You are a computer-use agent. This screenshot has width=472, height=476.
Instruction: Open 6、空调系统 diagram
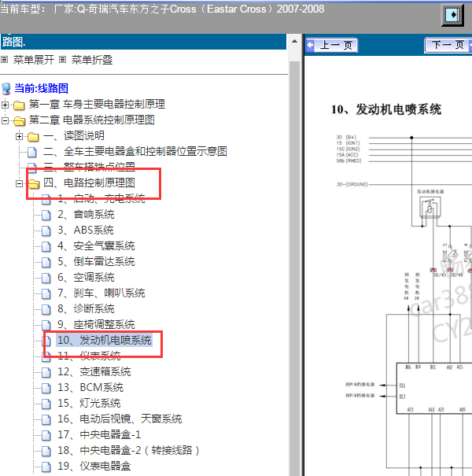tap(86, 278)
